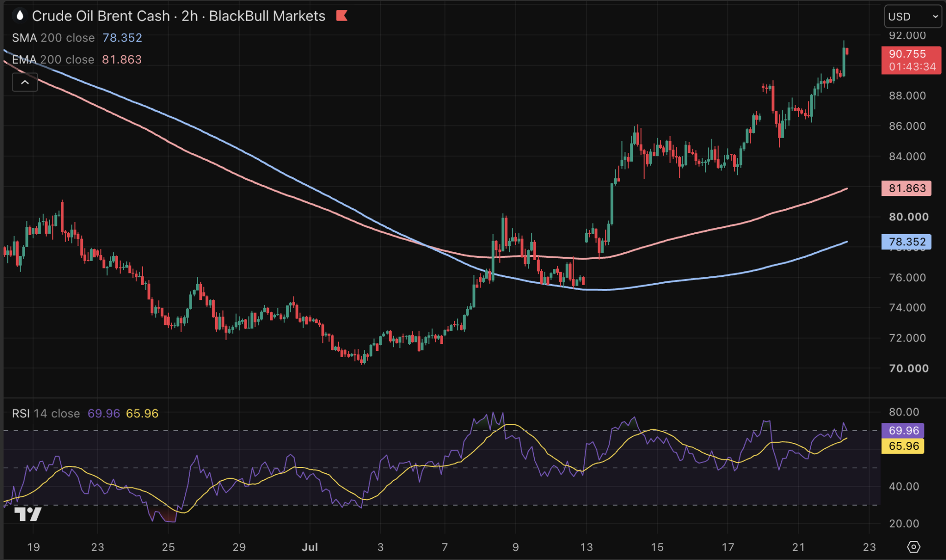This screenshot has height=560, width=946.
Task: Click the 21 date on time axis
Action: pyautogui.click(x=798, y=547)
